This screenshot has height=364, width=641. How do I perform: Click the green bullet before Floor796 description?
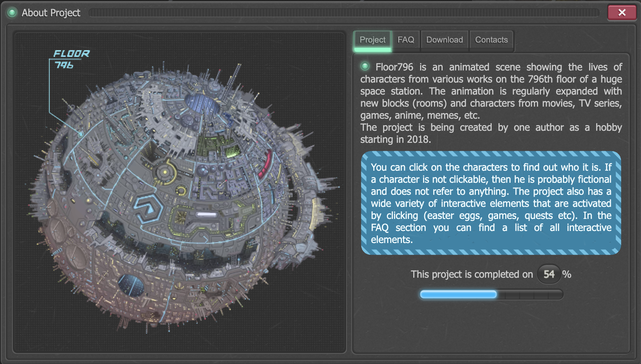(x=365, y=67)
